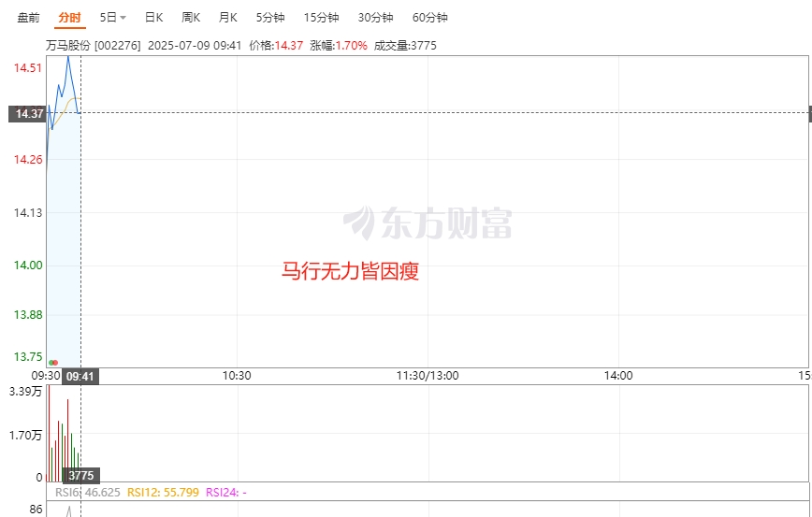Select the 分时 intraday tab

(x=69, y=18)
